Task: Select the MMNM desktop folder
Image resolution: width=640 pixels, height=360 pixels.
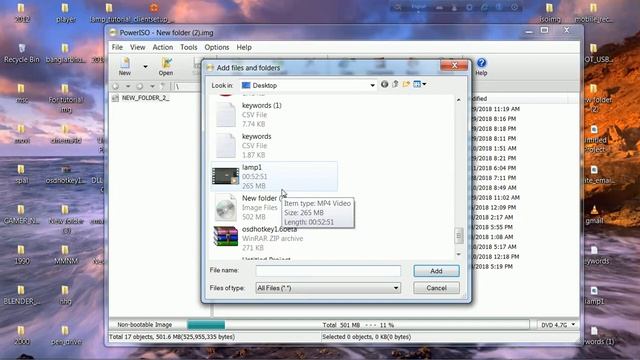Action: (65, 255)
